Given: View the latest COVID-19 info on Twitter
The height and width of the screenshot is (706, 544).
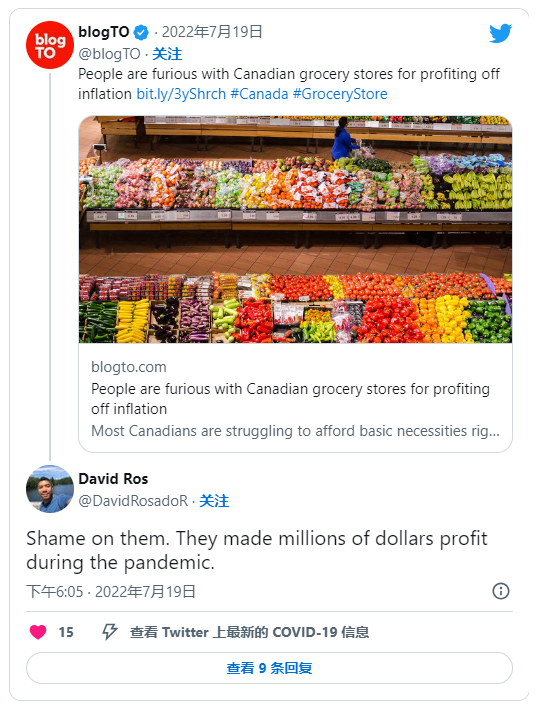Looking at the screenshot, I should (x=249, y=632).
